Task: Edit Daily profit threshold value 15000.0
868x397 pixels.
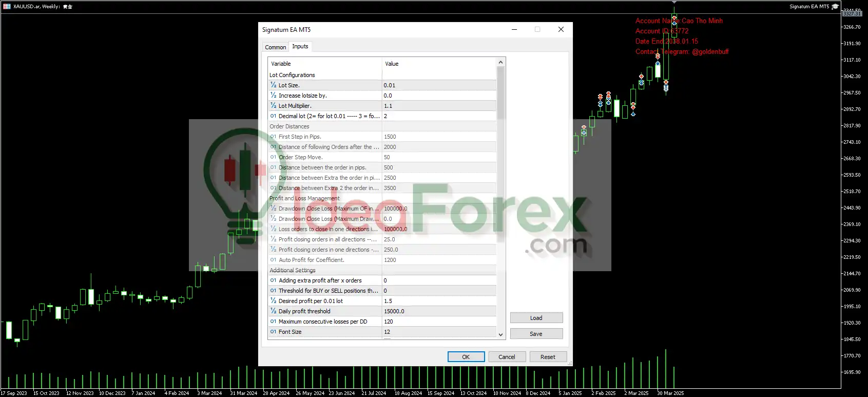Action: click(x=439, y=311)
